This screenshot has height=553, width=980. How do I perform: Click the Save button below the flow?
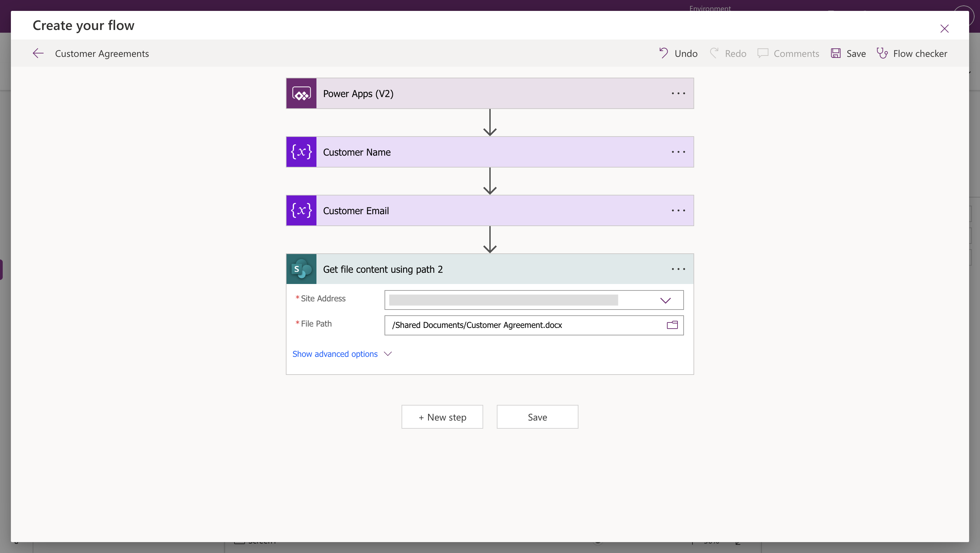(537, 417)
